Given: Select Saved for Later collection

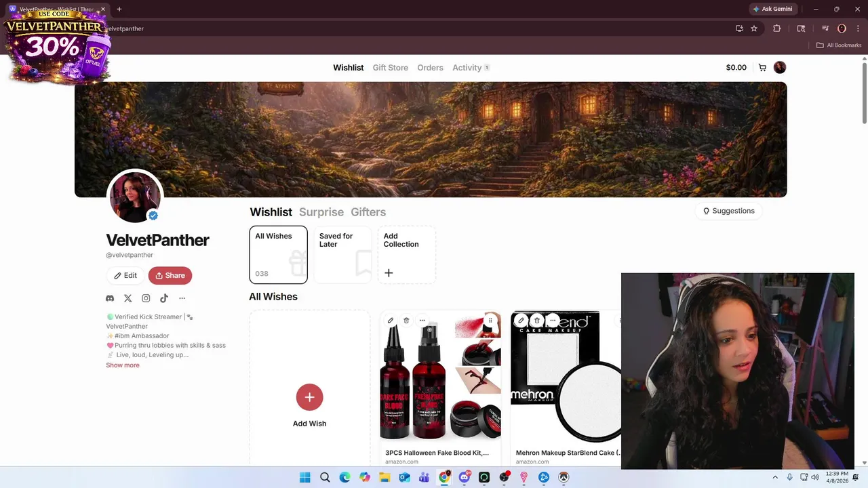Looking at the screenshot, I should click(342, 255).
